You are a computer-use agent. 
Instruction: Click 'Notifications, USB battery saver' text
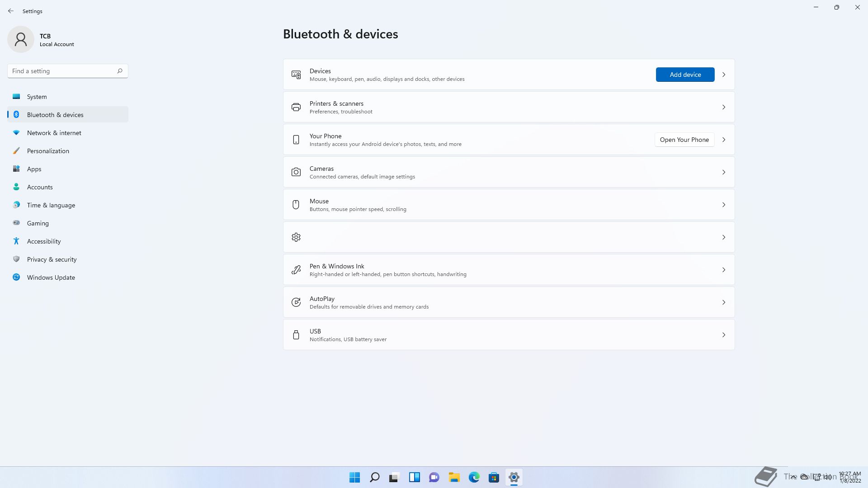coord(348,339)
